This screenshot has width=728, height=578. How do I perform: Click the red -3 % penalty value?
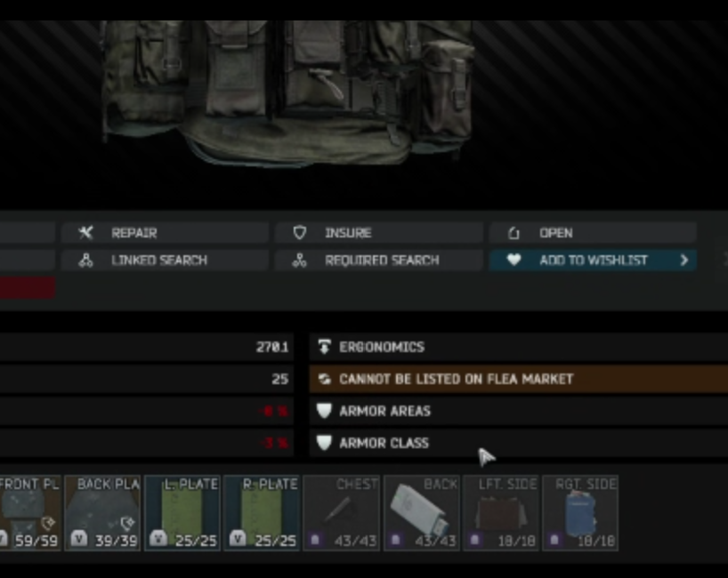(x=275, y=443)
